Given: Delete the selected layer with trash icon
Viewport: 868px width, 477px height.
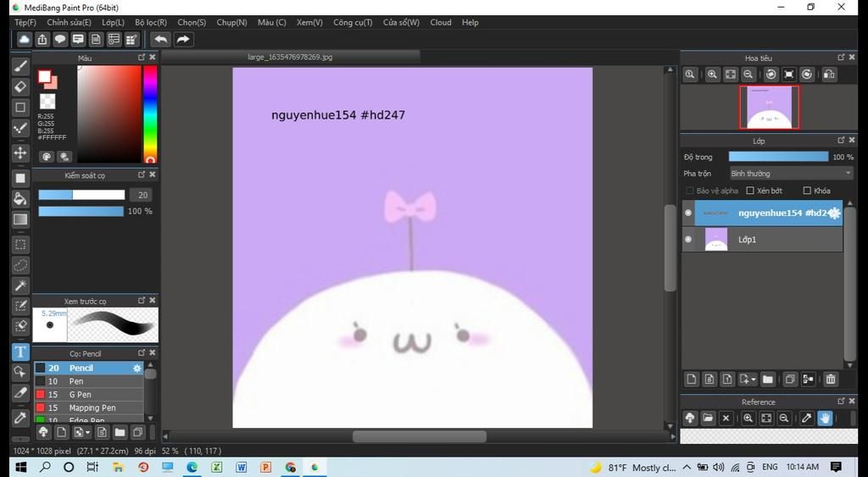Looking at the screenshot, I should (x=831, y=379).
